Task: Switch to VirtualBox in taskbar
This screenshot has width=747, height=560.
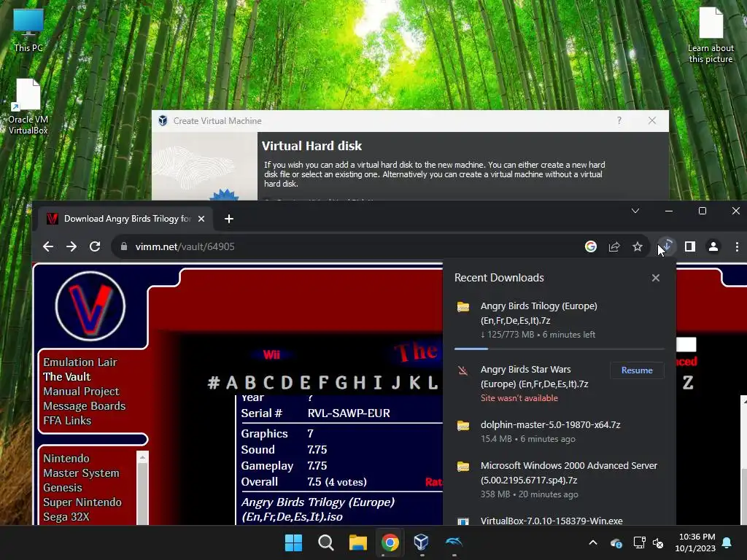Action: (x=422, y=542)
